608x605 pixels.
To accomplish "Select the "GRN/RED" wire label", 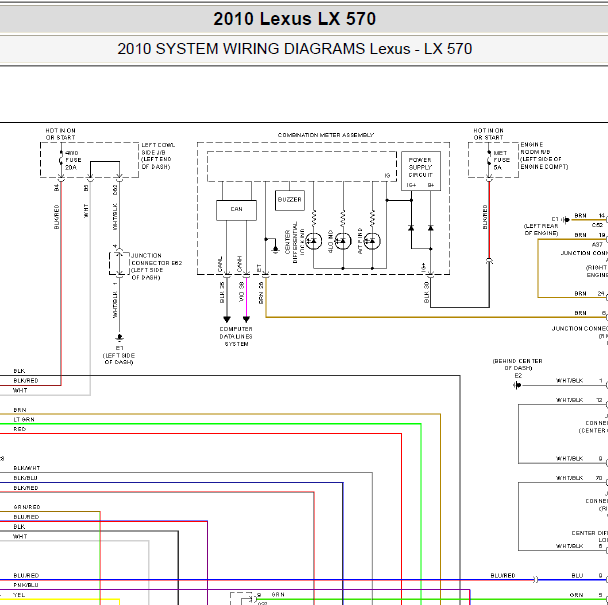I will [27, 507].
